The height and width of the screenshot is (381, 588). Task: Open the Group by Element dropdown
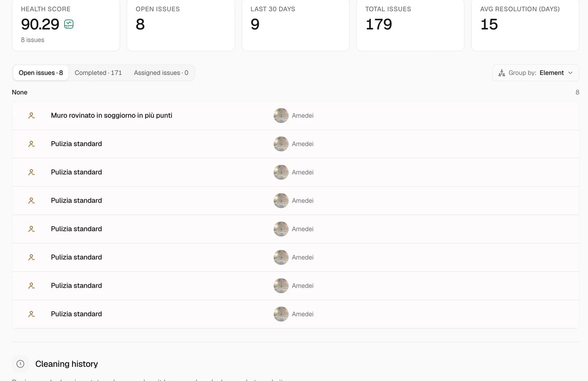click(x=536, y=73)
